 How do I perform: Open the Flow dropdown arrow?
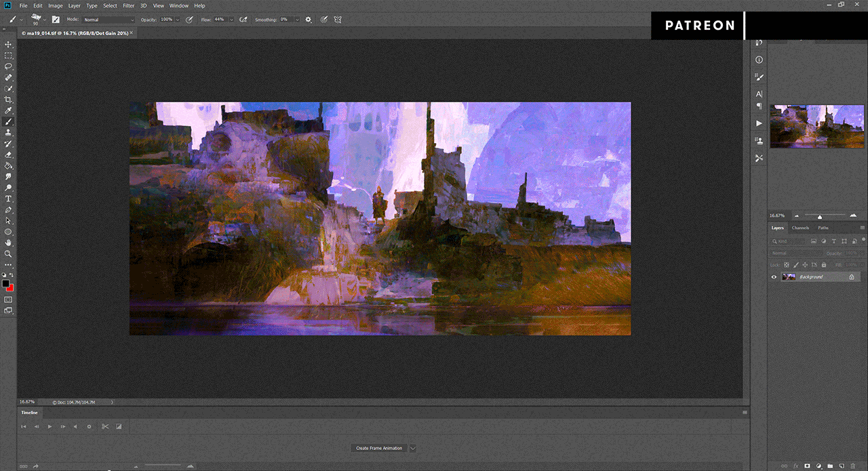point(232,20)
